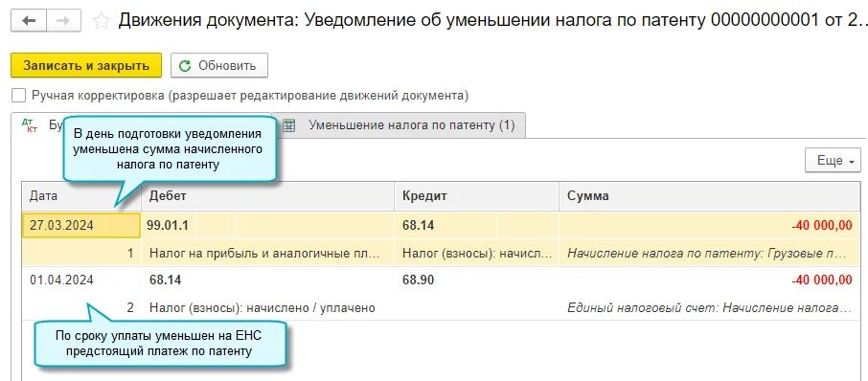Add document to favorites with star icon

(101, 22)
